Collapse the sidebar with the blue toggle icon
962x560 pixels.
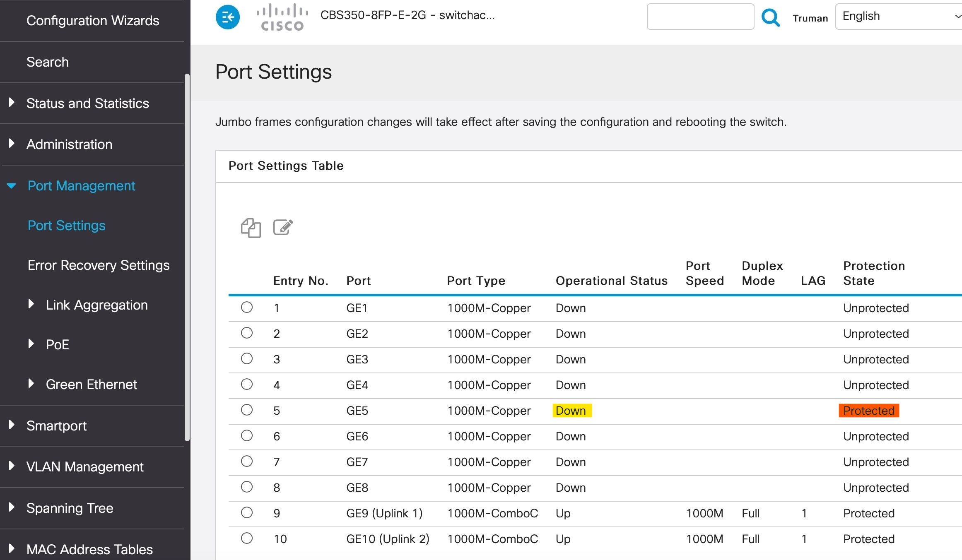coord(228,17)
